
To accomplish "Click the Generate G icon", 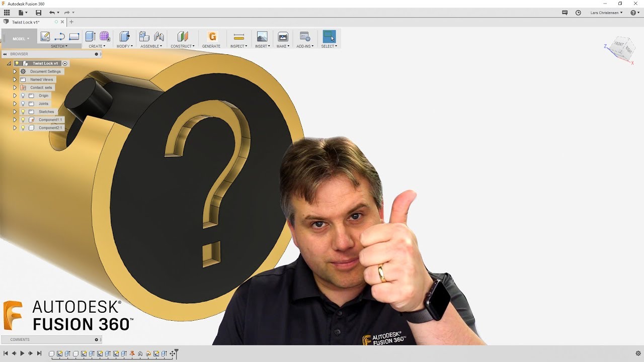I will click(212, 36).
